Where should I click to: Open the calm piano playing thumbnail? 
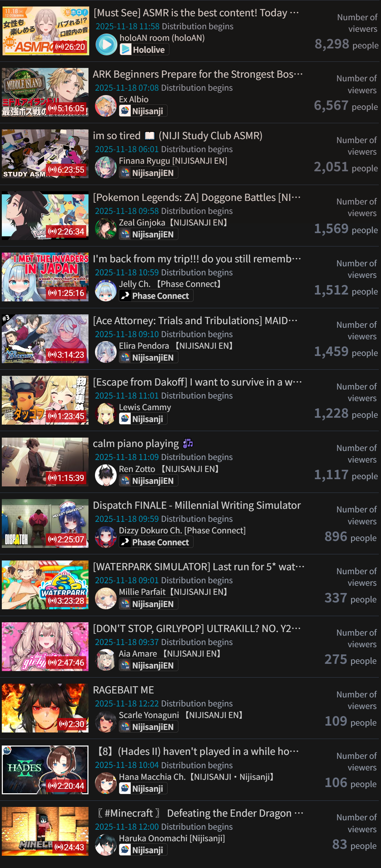tap(45, 462)
